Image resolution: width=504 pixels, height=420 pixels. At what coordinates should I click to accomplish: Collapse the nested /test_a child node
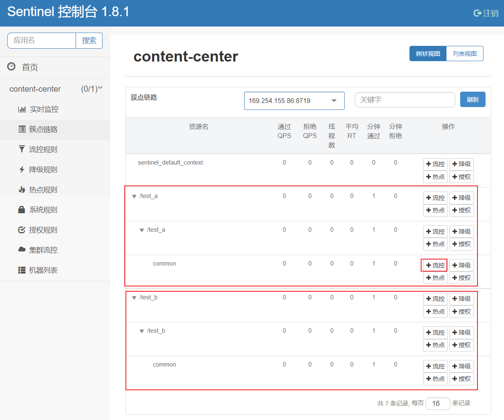coord(142,230)
